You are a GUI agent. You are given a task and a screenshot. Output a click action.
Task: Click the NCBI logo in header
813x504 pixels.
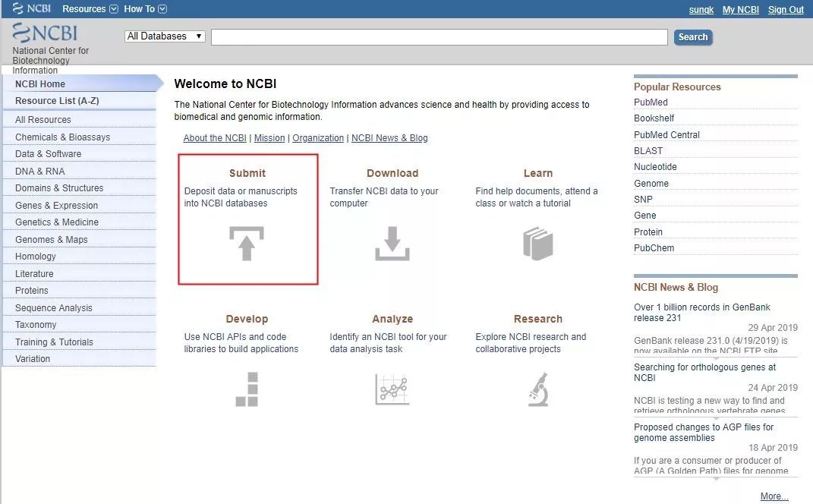(x=46, y=34)
